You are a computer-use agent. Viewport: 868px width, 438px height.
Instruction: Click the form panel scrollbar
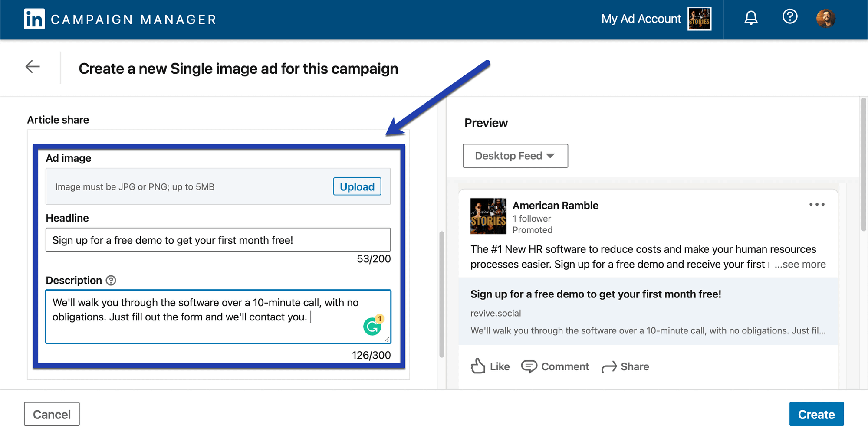pos(442,295)
